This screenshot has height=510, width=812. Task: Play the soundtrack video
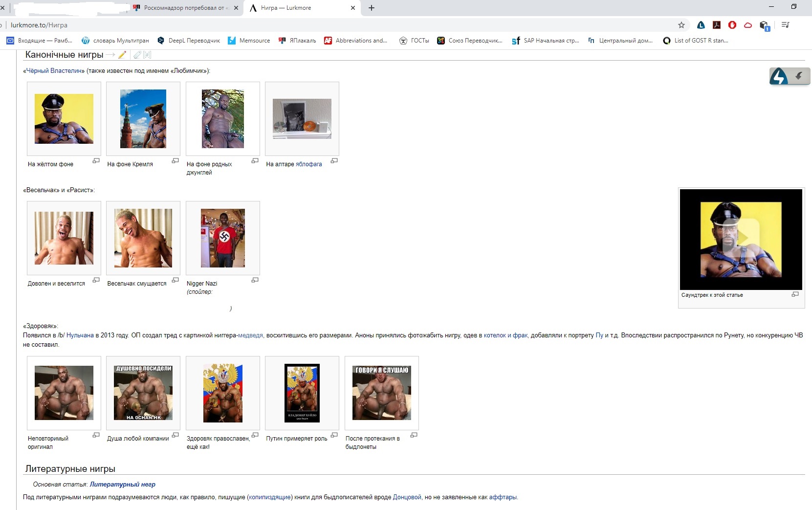point(742,239)
